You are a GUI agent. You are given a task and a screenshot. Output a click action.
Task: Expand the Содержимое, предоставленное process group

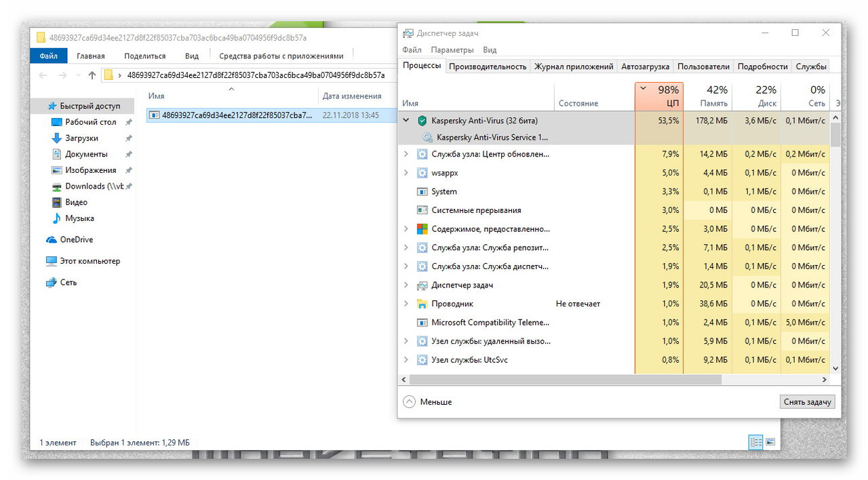(x=406, y=229)
